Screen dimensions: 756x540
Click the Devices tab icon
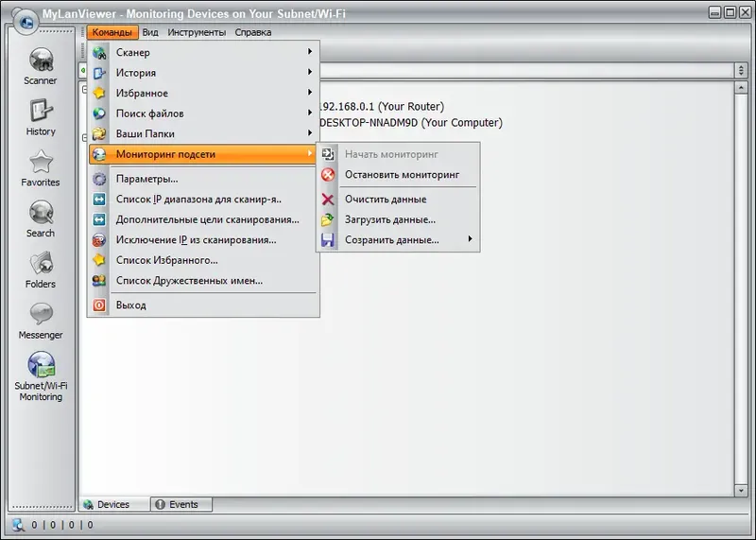[88, 504]
